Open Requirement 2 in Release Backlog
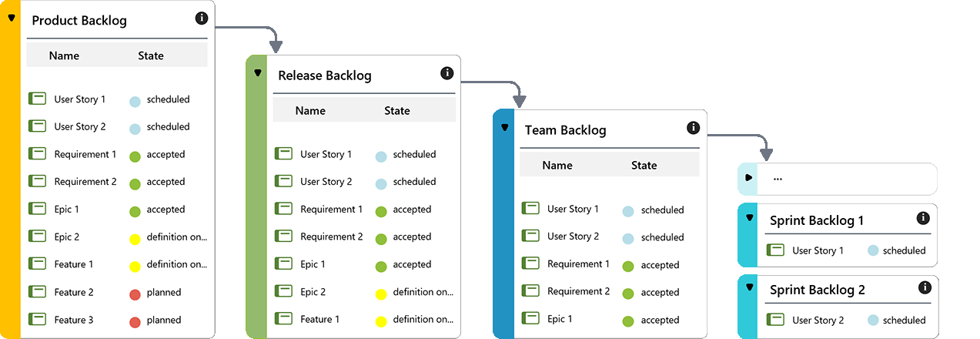This screenshot has height=339, width=980. tap(331, 237)
